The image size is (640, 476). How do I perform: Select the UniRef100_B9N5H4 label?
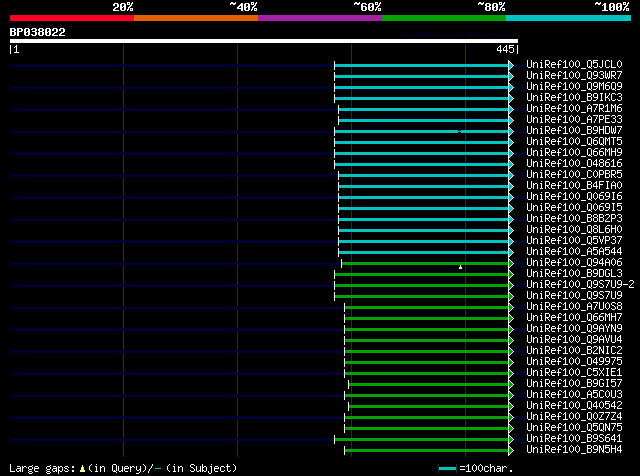tap(574, 450)
